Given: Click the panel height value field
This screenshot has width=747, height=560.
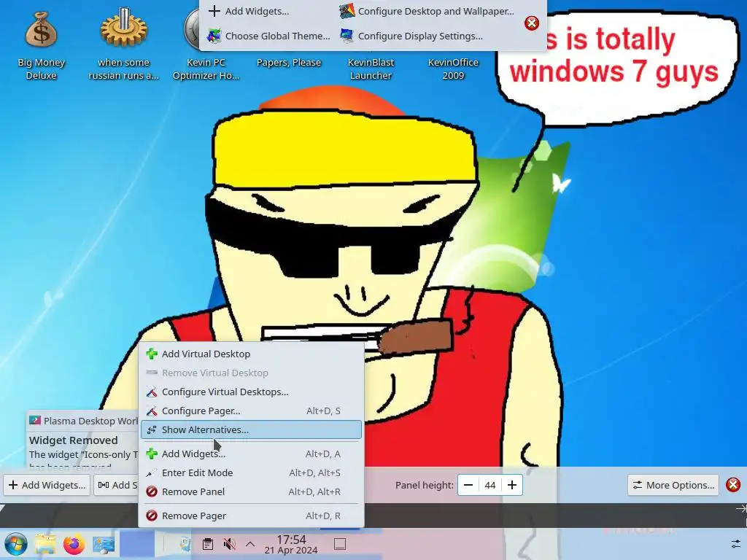Looking at the screenshot, I should point(490,485).
